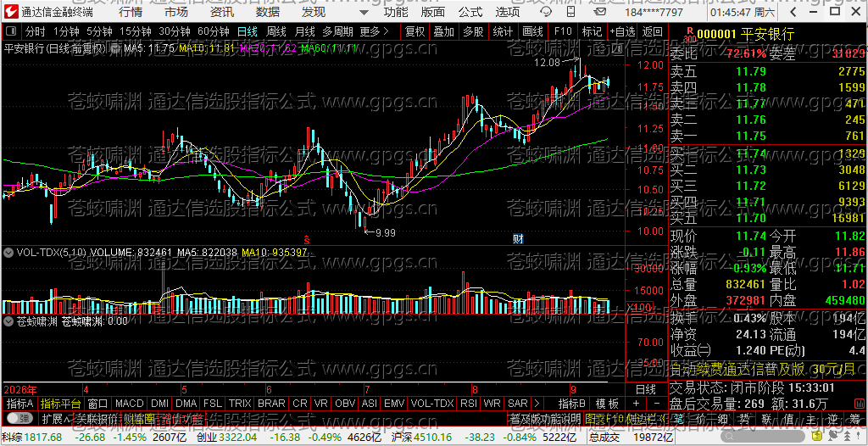
Task: Click the 通达信 red logo icon
Action: (x=12, y=10)
